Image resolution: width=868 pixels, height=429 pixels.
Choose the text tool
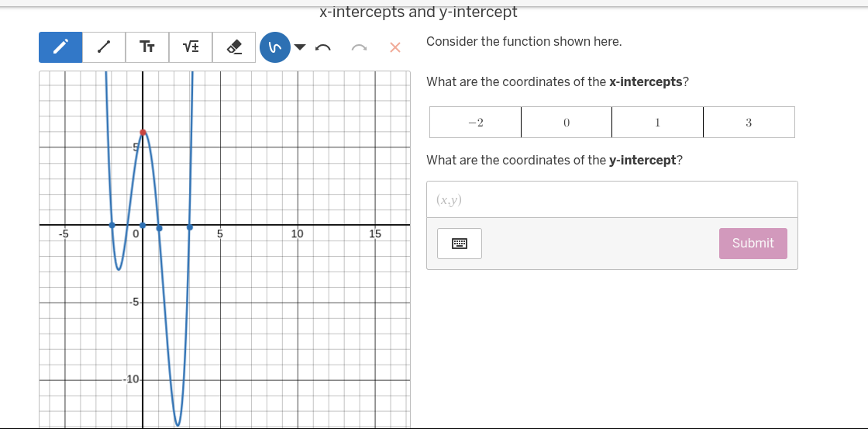tap(146, 47)
